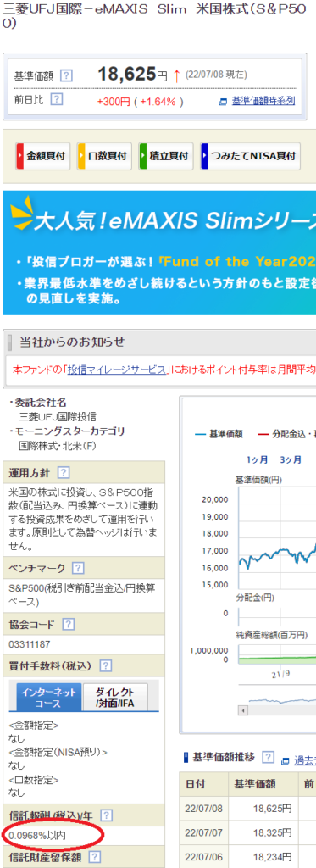Click the small icon before 基準価額時系列 link
Image resolution: width=316 pixels, height=868 pixels.
coord(224,102)
